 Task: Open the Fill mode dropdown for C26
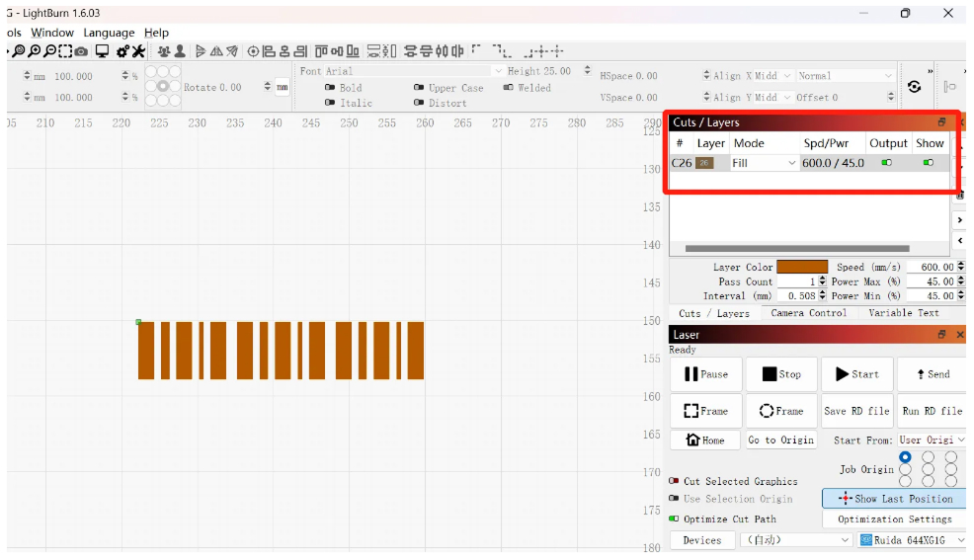coord(764,163)
